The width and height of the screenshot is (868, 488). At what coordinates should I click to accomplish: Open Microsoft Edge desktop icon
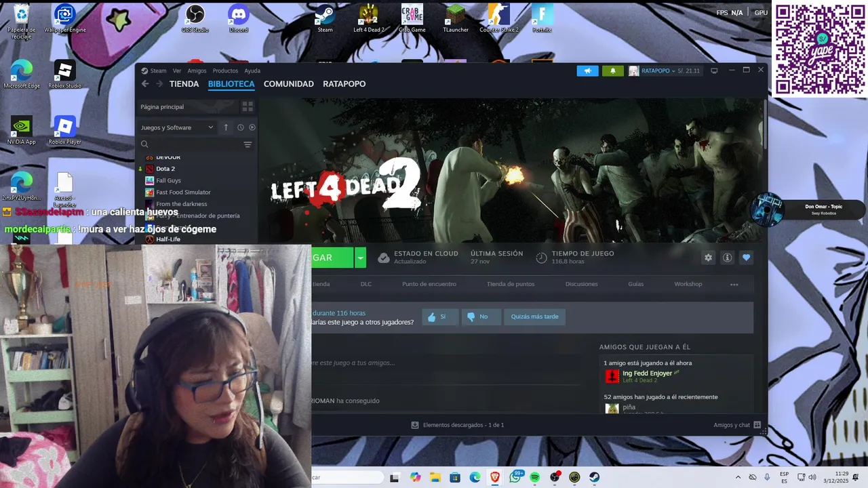(x=21, y=75)
